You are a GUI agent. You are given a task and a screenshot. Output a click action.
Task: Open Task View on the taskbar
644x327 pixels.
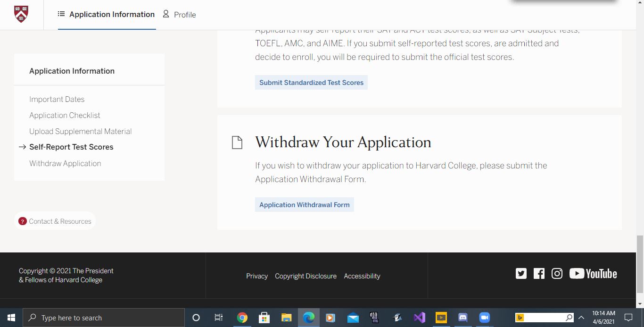[219, 318]
